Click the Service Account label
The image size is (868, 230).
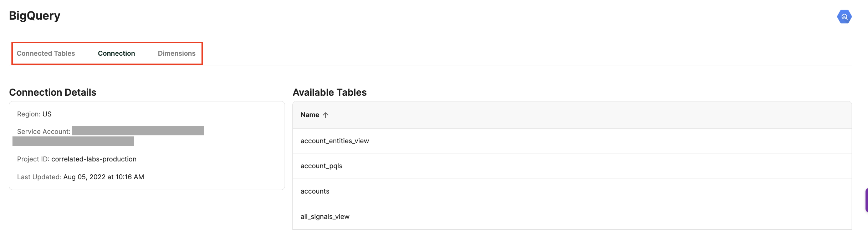(x=44, y=131)
